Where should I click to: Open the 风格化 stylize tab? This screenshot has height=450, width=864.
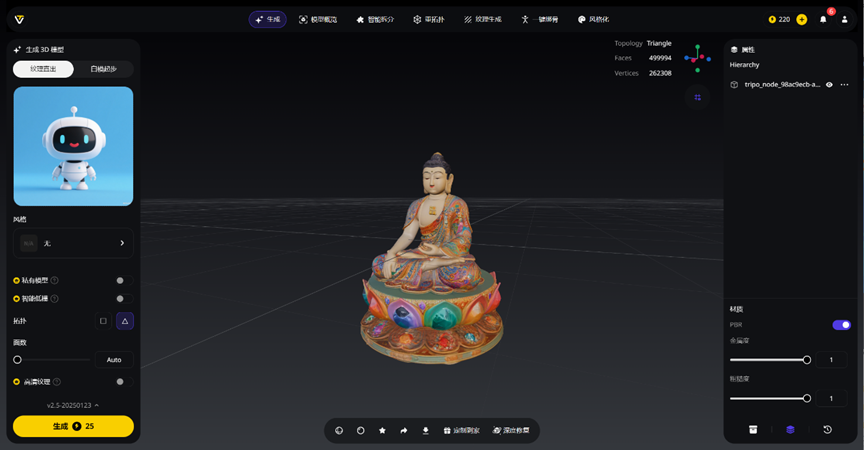pyautogui.click(x=593, y=19)
